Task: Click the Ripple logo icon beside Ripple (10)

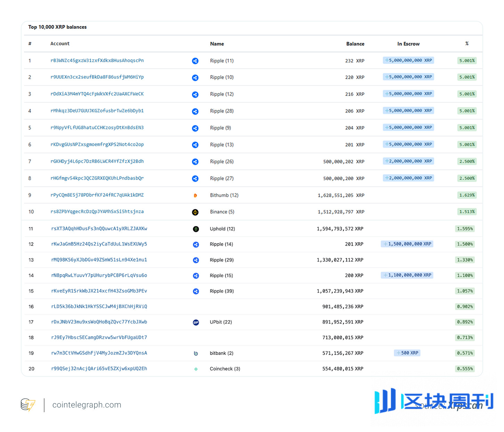Action: pos(195,77)
